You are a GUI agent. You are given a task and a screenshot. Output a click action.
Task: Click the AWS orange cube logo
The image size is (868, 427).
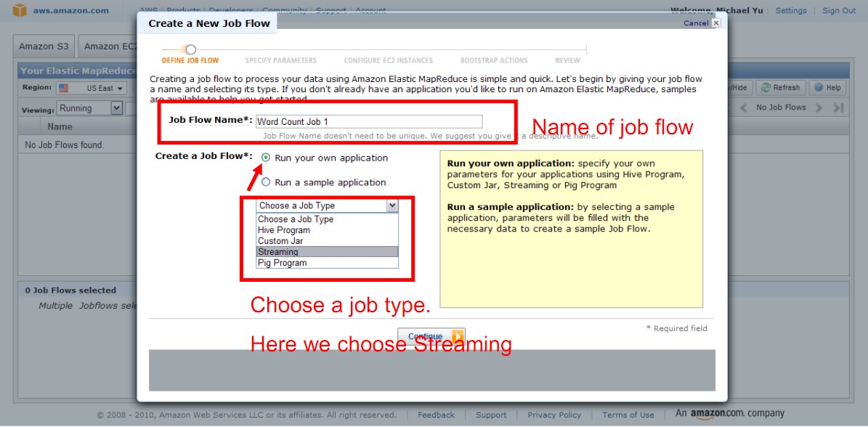20,10
